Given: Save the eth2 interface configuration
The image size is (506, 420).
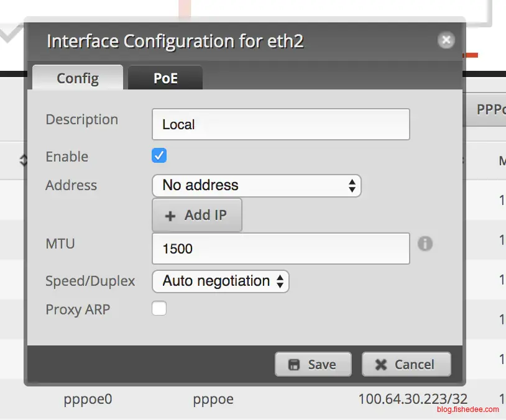Looking at the screenshot, I should 313,365.
